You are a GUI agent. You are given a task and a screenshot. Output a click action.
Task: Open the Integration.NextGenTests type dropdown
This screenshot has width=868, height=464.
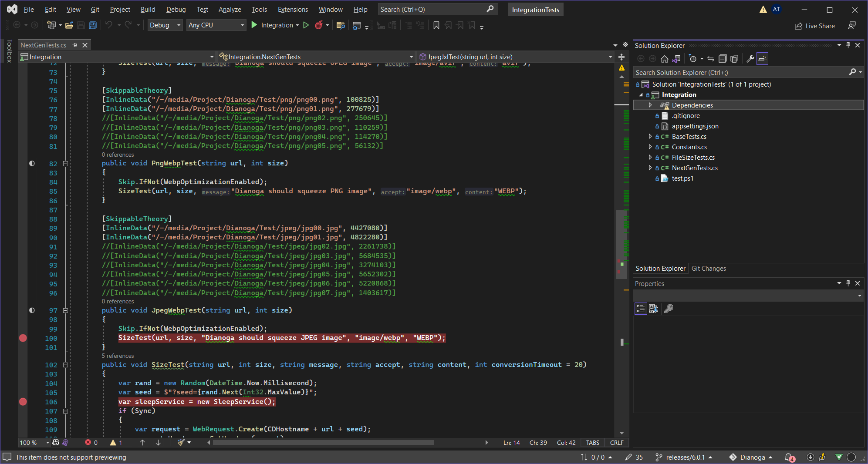click(x=316, y=57)
